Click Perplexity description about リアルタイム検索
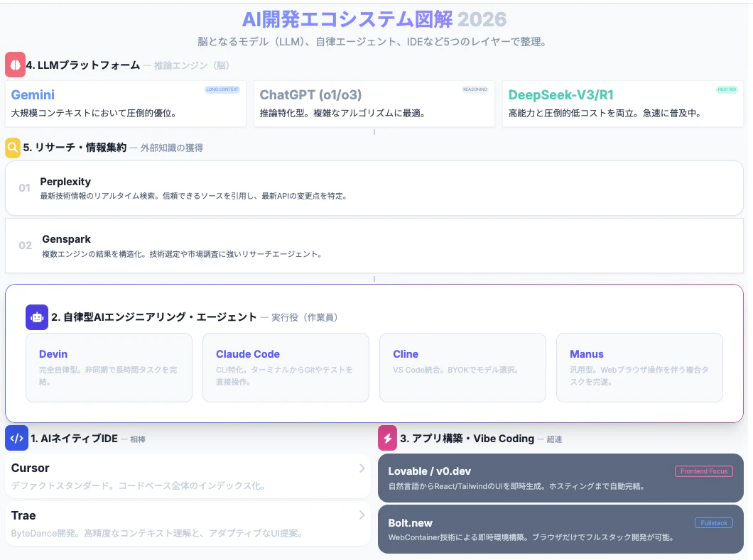 coord(193,196)
